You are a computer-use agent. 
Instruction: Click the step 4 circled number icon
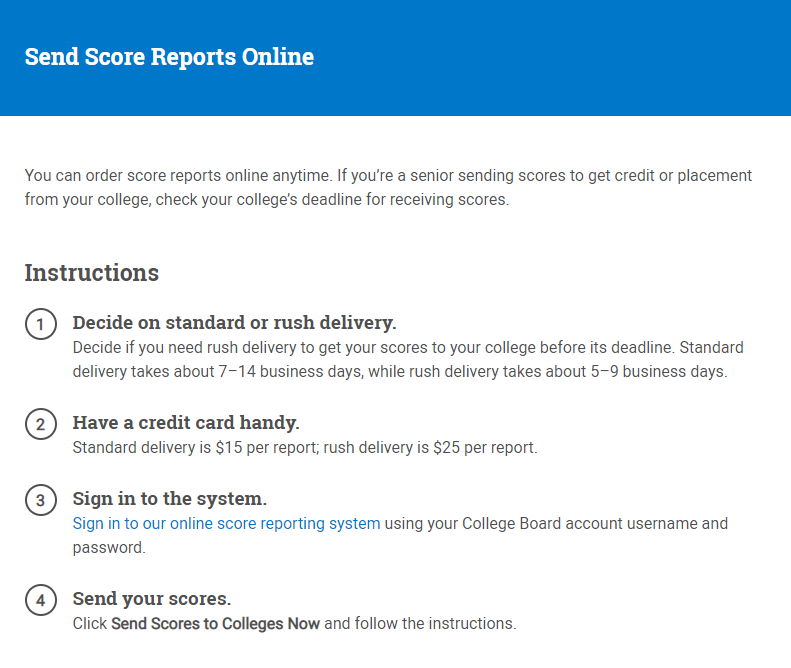pos(40,601)
